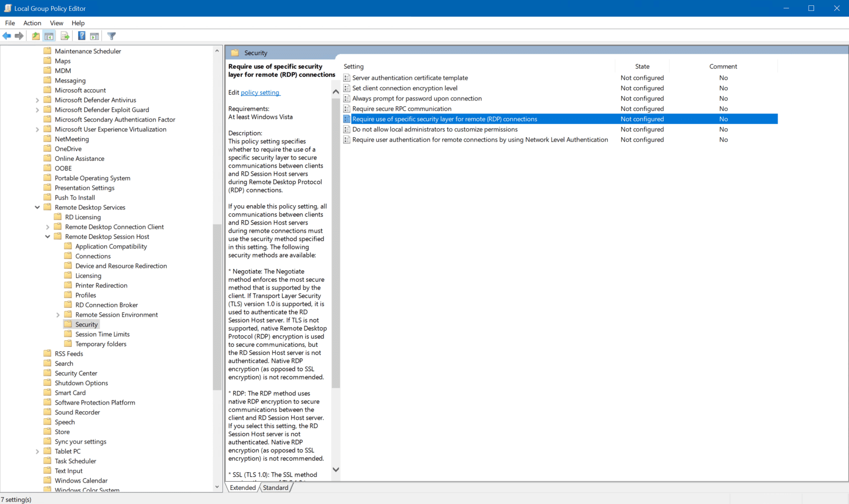Image resolution: width=849 pixels, height=504 pixels.
Task: Export the settings list via the Export List icon
Action: coord(65,36)
